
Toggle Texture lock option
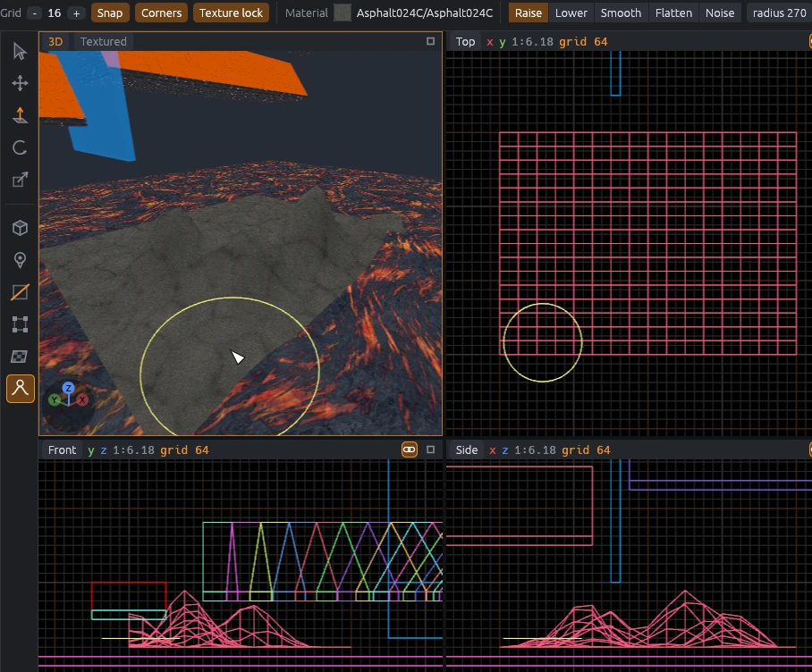(231, 13)
